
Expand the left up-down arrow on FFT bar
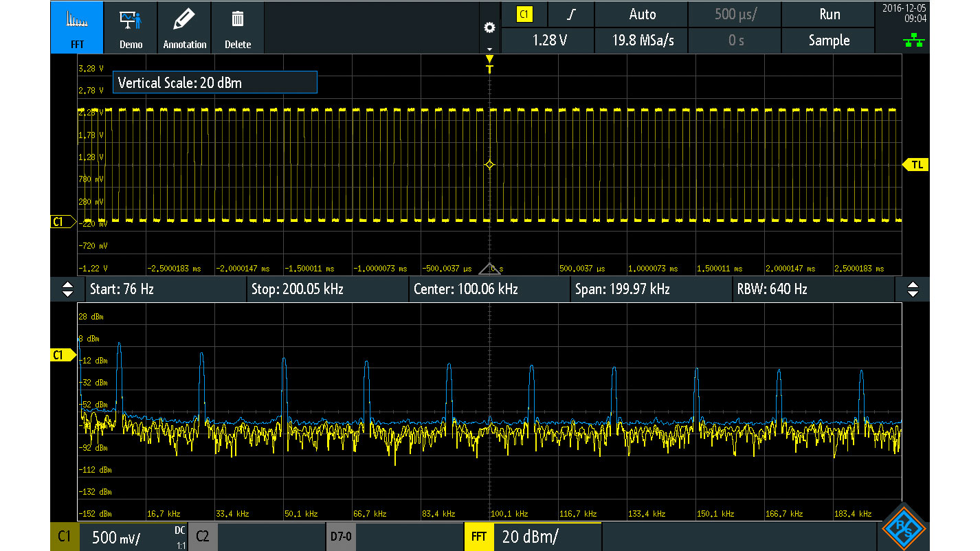(67, 289)
